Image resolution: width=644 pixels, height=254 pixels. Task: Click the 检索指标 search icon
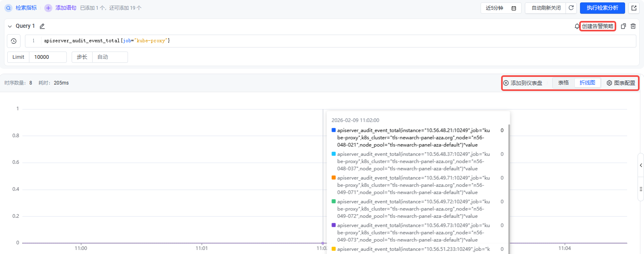[x=8, y=8]
